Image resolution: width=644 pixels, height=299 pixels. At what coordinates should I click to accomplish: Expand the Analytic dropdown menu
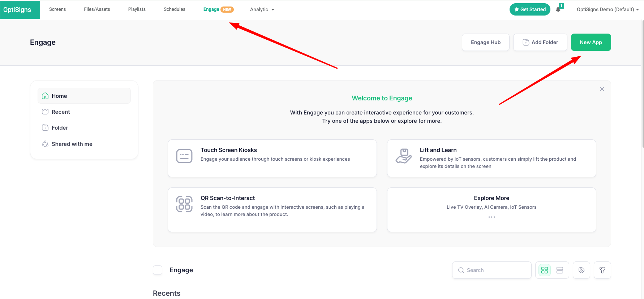click(x=262, y=9)
